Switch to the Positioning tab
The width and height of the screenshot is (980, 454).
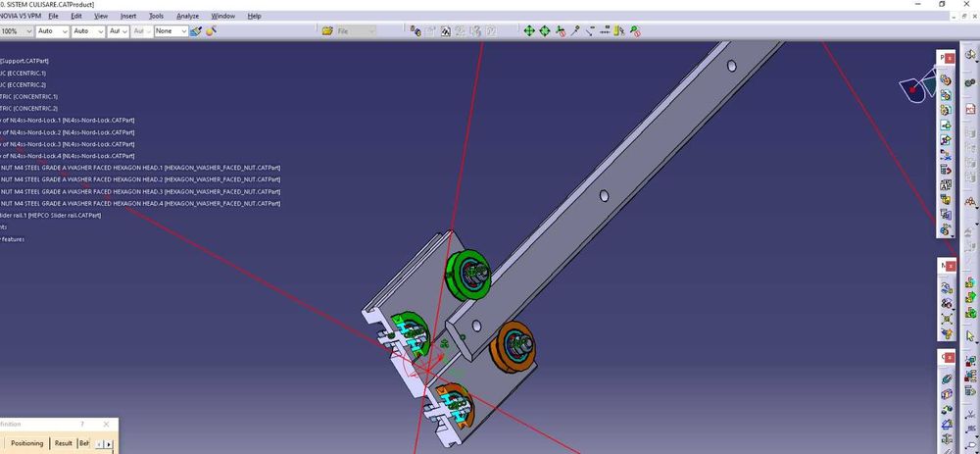click(x=26, y=443)
